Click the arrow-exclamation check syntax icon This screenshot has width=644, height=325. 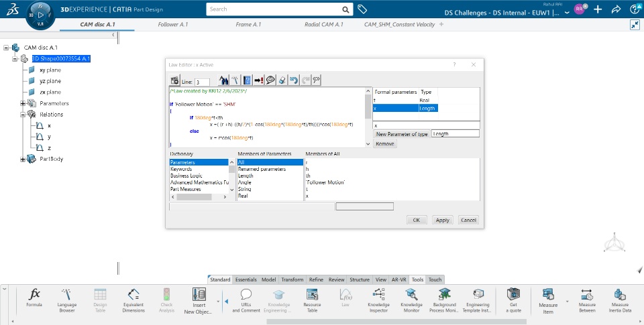[259, 80]
